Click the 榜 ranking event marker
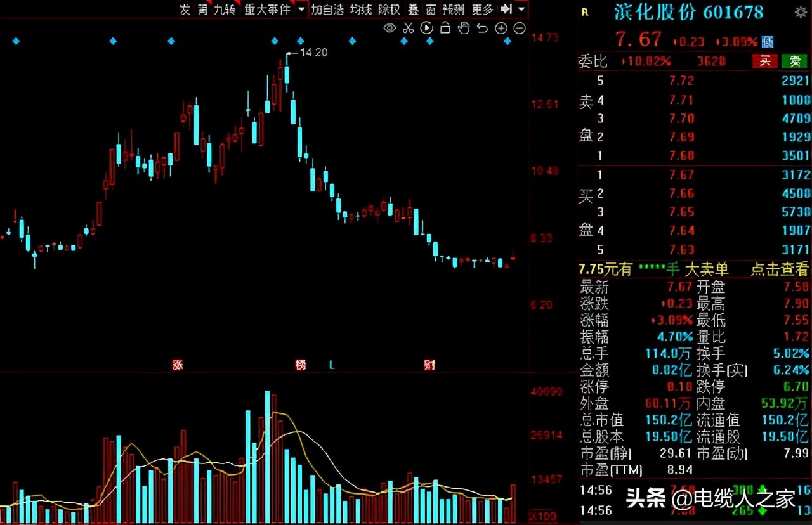Viewport: 812px width, 525px height. tap(301, 365)
